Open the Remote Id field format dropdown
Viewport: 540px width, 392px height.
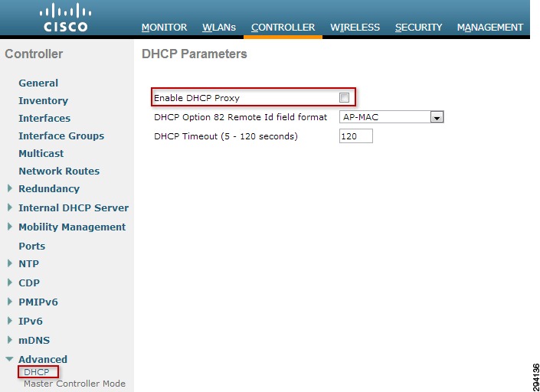point(391,117)
